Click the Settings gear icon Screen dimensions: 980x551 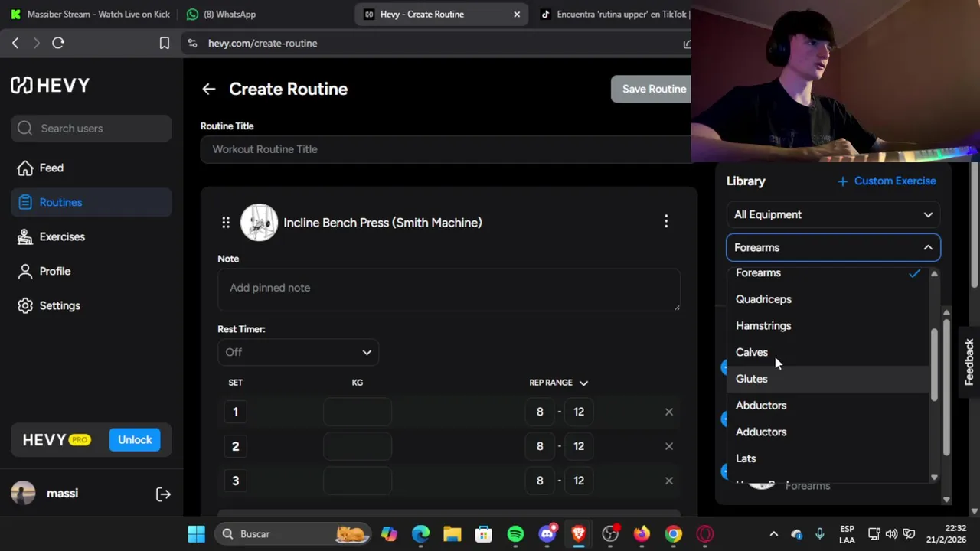coord(25,305)
